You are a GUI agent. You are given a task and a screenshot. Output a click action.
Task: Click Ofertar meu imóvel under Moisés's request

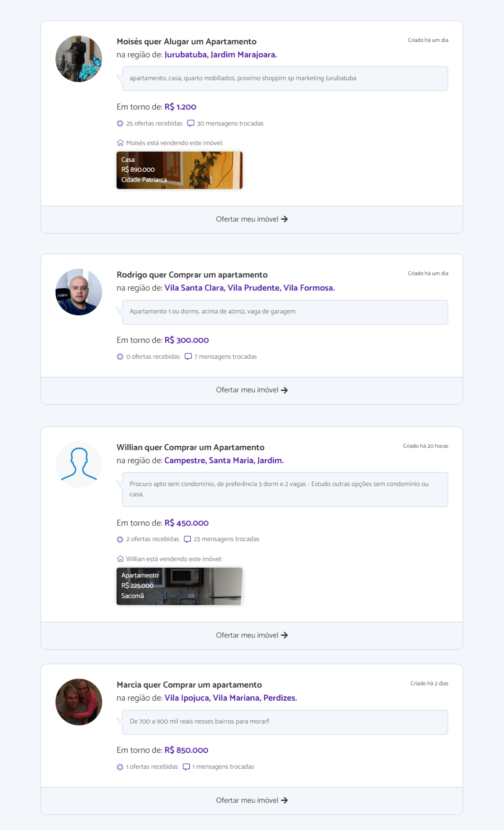[x=252, y=219]
